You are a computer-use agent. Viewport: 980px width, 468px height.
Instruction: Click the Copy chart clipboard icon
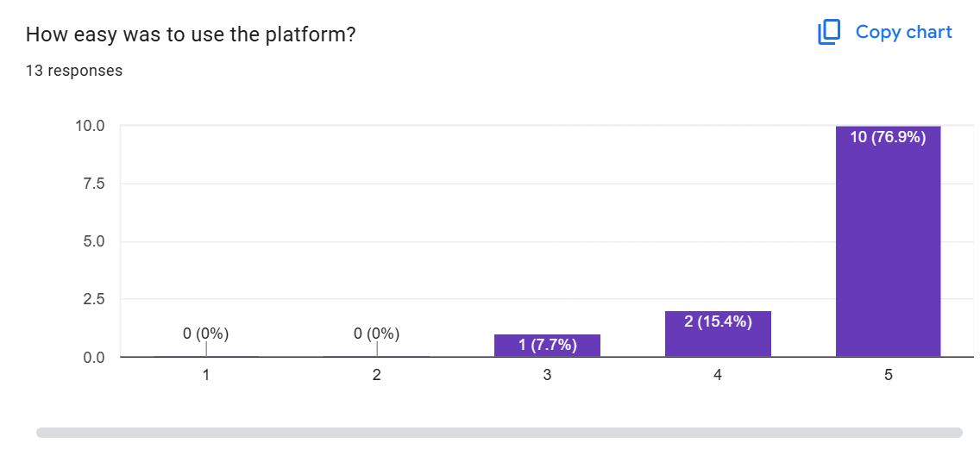tap(828, 33)
